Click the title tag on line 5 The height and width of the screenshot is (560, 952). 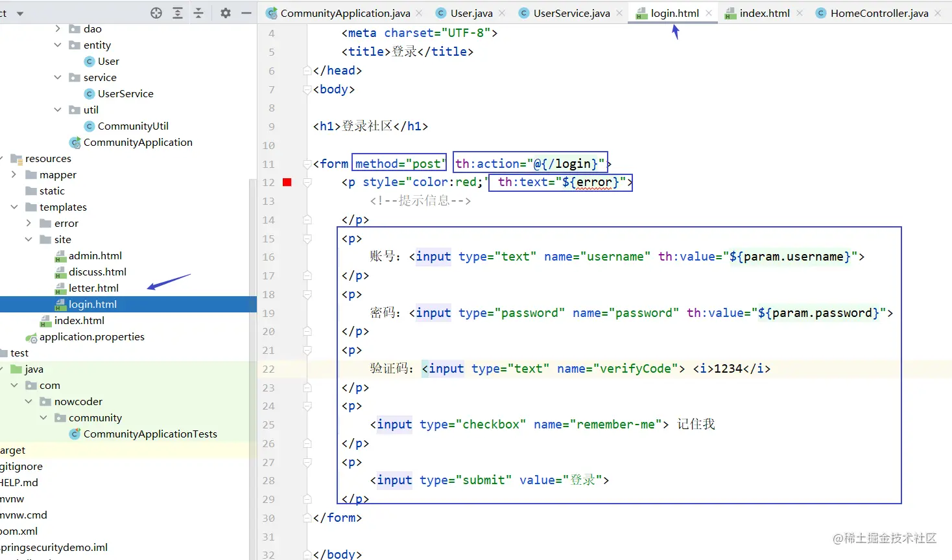(407, 52)
